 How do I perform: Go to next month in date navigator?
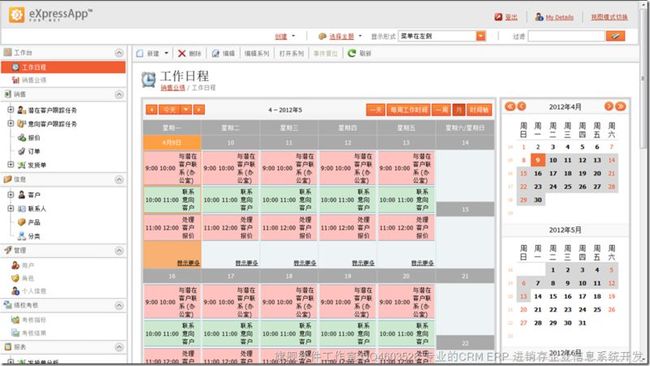pos(609,107)
